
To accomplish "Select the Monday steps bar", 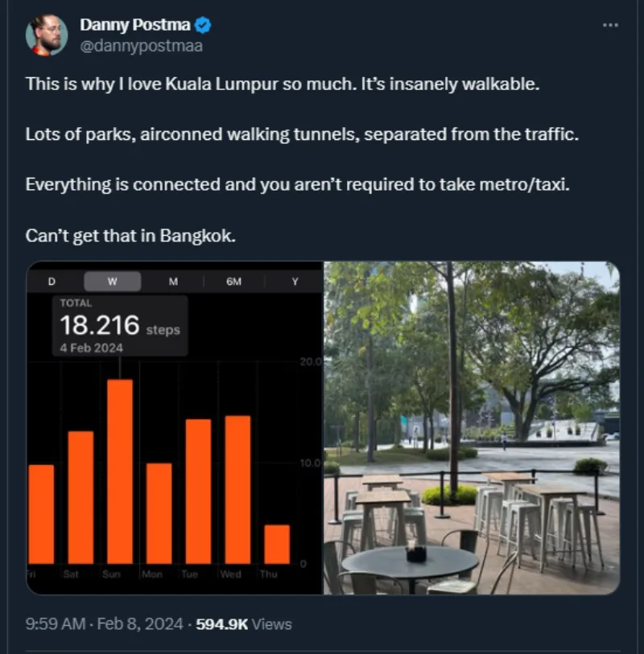I will [x=159, y=513].
